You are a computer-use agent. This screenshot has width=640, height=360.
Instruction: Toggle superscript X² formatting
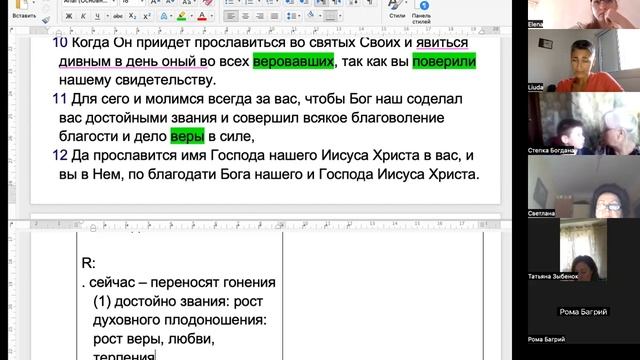[147, 16]
